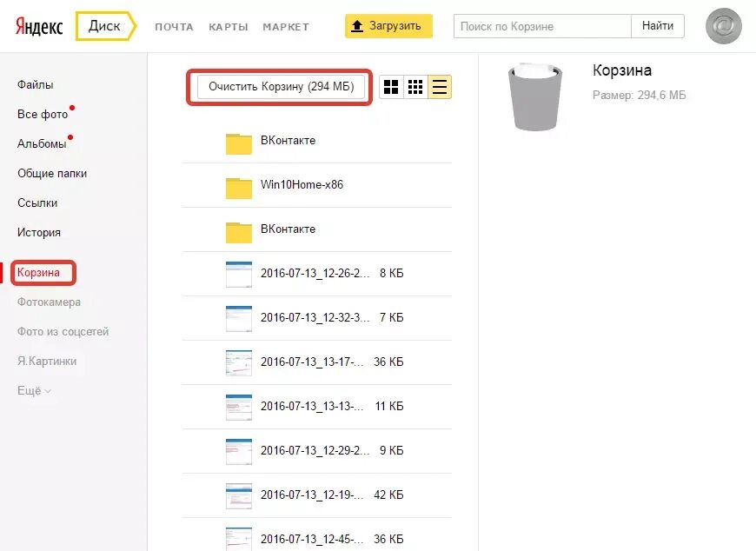Viewport: 756px width, 551px height.
Task: Switch to small grid tiles view
Action: [415, 87]
